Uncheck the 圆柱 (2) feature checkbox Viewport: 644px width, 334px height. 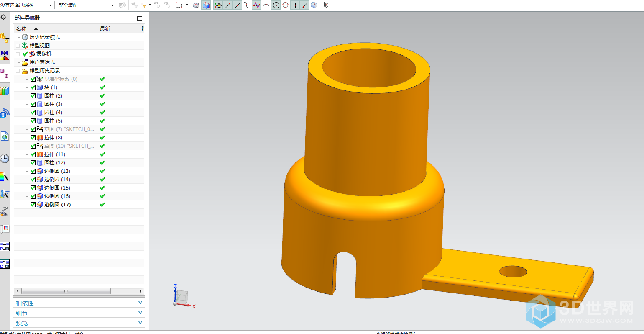coord(33,96)
